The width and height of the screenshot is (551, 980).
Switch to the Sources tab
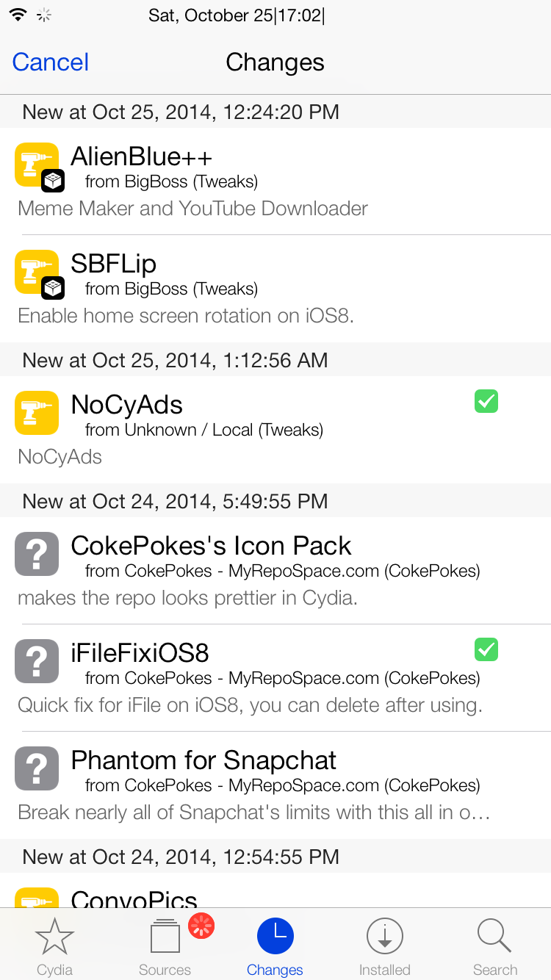point(165,945)
